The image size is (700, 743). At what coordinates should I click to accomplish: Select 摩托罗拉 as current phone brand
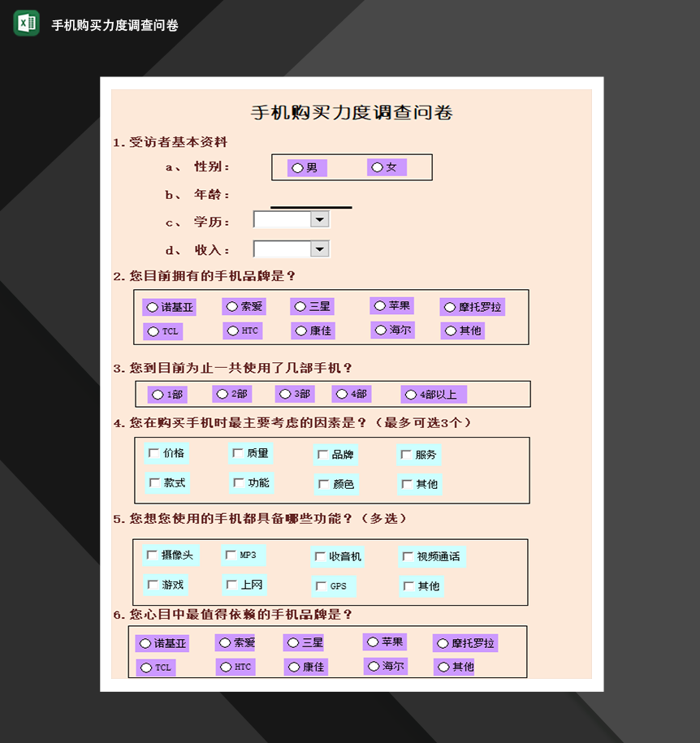[x=450, y=306]
